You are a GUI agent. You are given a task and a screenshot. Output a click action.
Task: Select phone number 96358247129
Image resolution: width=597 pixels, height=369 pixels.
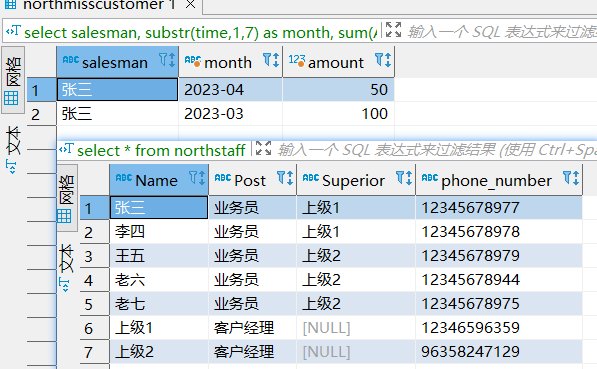coord(499,352)
